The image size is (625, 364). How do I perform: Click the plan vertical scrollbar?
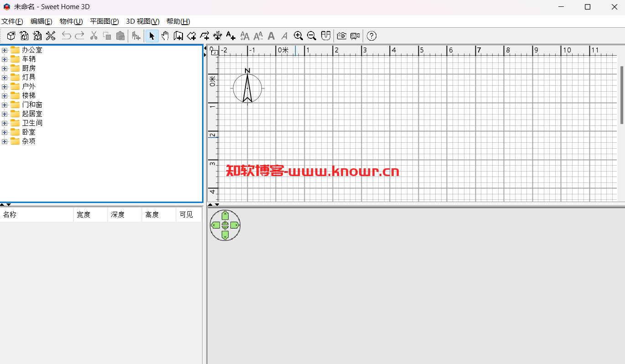(621, 95)
